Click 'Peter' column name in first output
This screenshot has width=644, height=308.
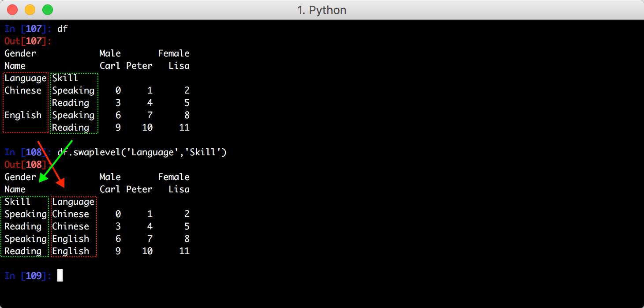tap(139, 66)
